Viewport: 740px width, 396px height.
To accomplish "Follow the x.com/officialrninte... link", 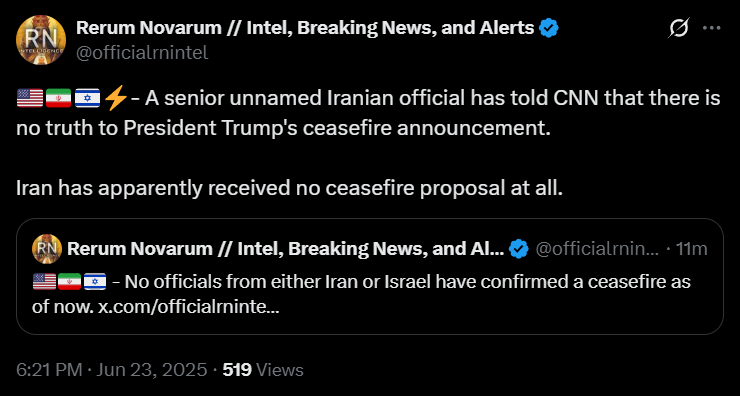I will click(188, 308).
